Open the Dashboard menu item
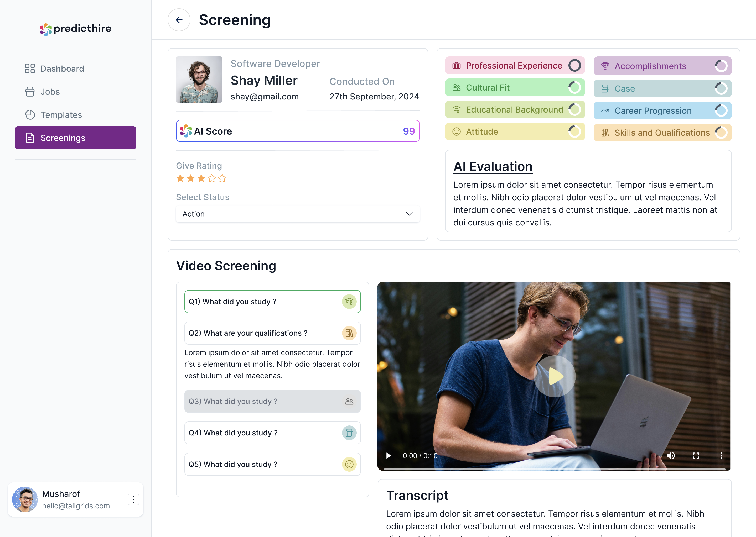 62,68
